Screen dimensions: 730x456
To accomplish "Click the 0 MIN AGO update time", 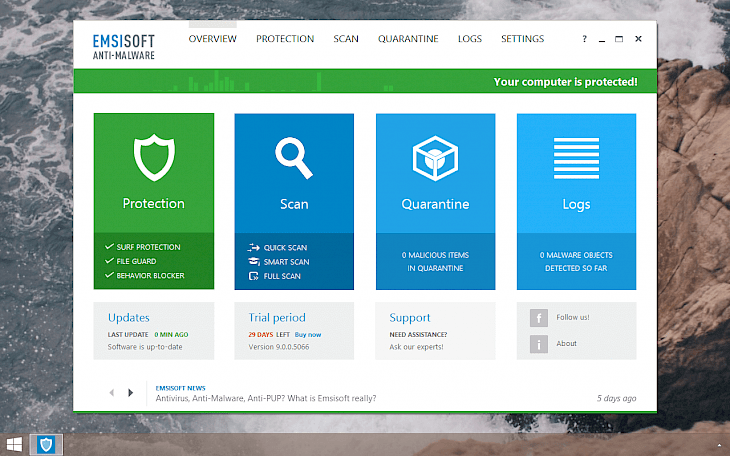I will 171,334.
